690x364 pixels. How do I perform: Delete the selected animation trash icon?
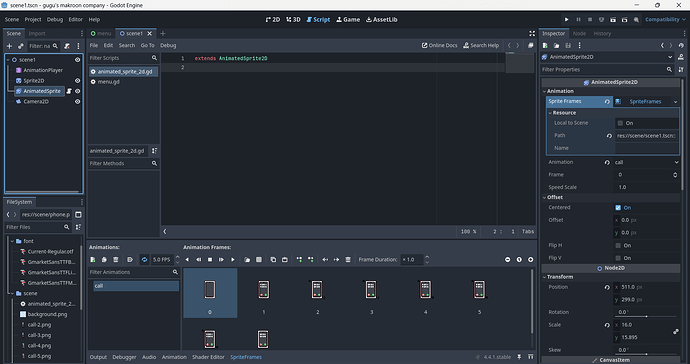click(116, 260)
